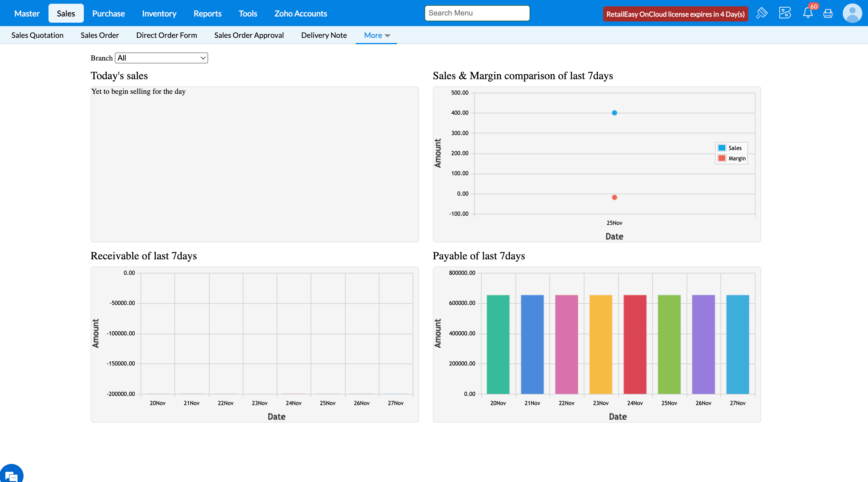Open notifications bell with 60 badge
The image size is (868, 482).
(808, 13)
